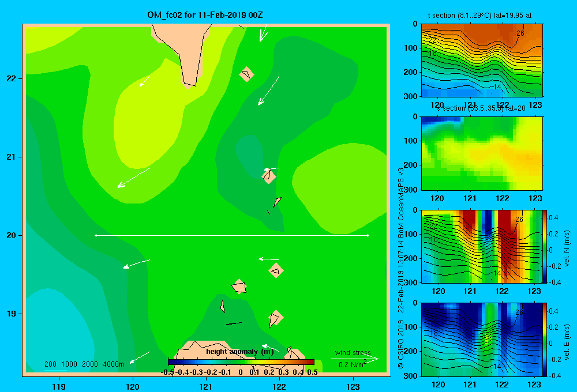Open the northward velocity section panel
This screenshot has width=577, height=392.
pos(482,246)
